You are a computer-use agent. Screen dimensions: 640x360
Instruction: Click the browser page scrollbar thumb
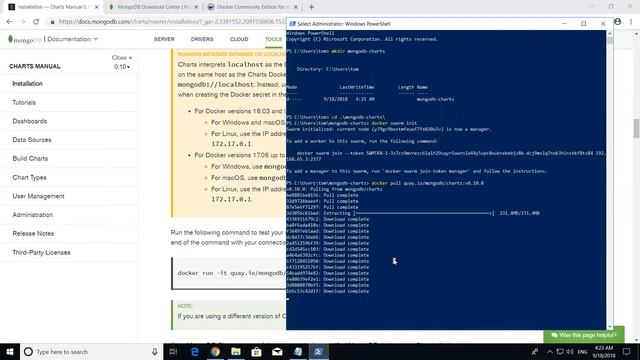[x=636, y=129]
